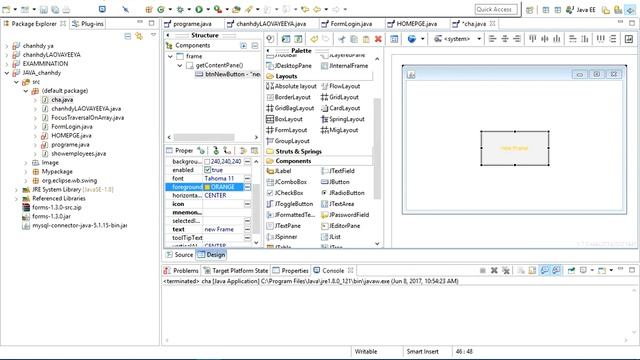Select the JCheckBox palette component

click(285, 193)
